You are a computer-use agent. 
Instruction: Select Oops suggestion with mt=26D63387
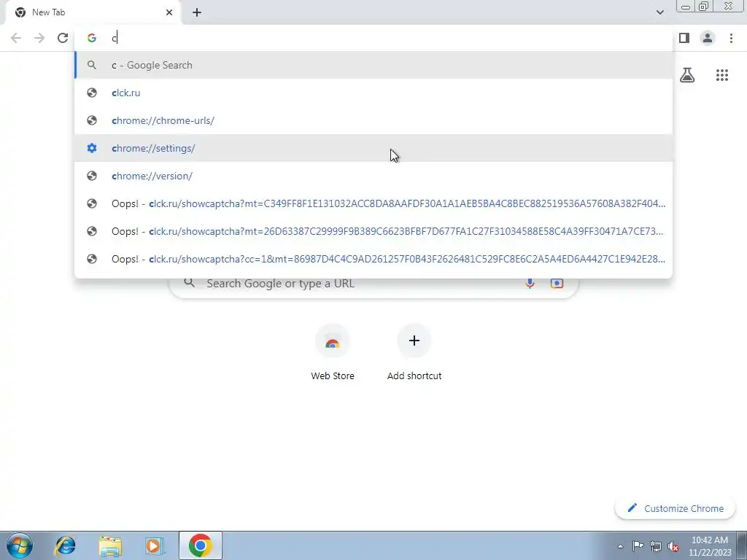click(x=373, y=231)
